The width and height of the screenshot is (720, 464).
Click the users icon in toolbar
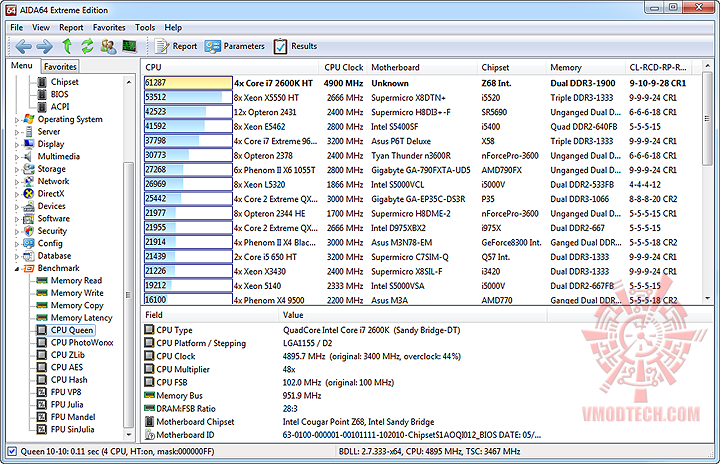pyautogui.click(x=108, y=46)
